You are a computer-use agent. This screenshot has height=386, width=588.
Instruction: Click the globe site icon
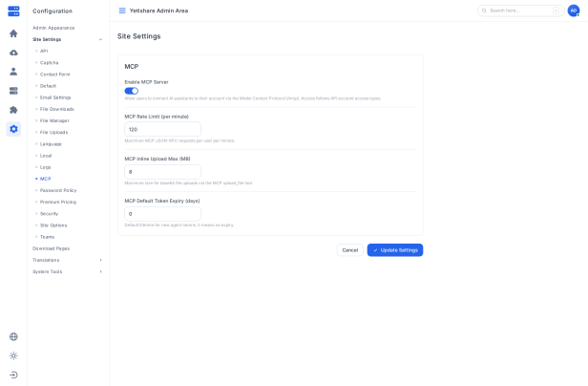(x=13, y=336)
